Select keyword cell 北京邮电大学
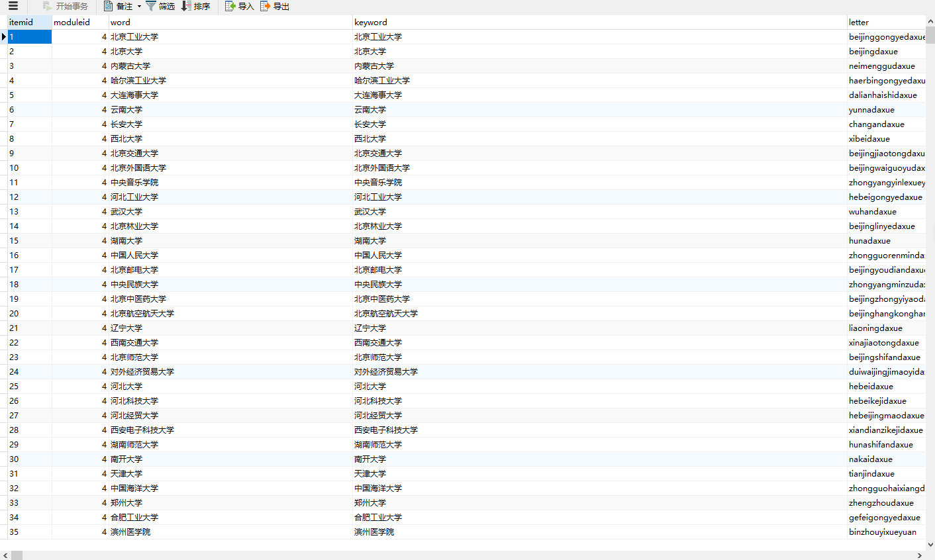The width and height of the screenshot is (935, 560). tap(599, 269)
